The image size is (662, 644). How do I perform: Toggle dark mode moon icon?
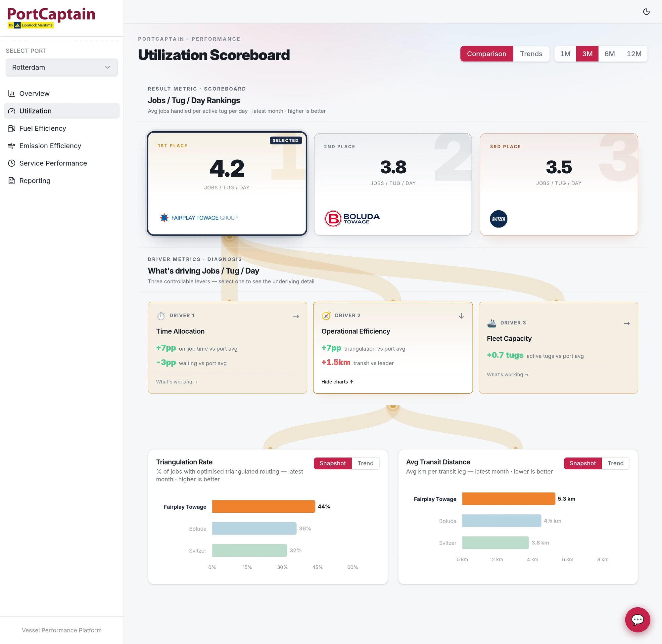(x=646, y=12)
